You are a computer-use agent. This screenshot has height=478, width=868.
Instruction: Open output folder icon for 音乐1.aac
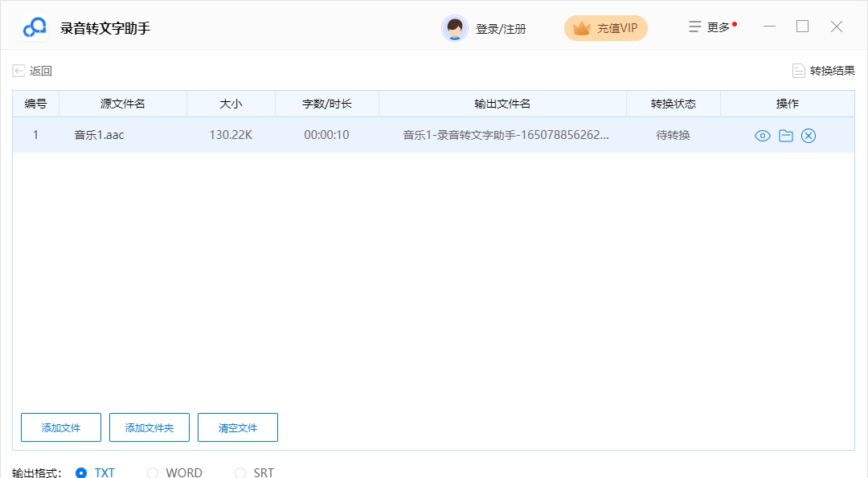[x=785, y=135]
